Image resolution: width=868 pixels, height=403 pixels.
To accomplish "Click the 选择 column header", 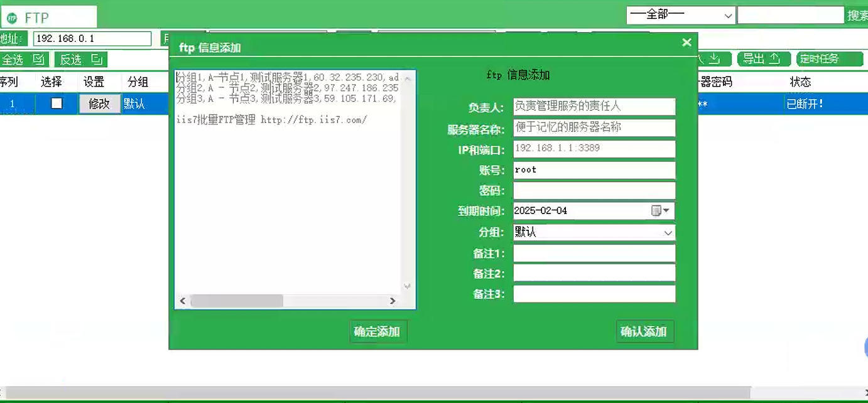I will pos(52,82).
